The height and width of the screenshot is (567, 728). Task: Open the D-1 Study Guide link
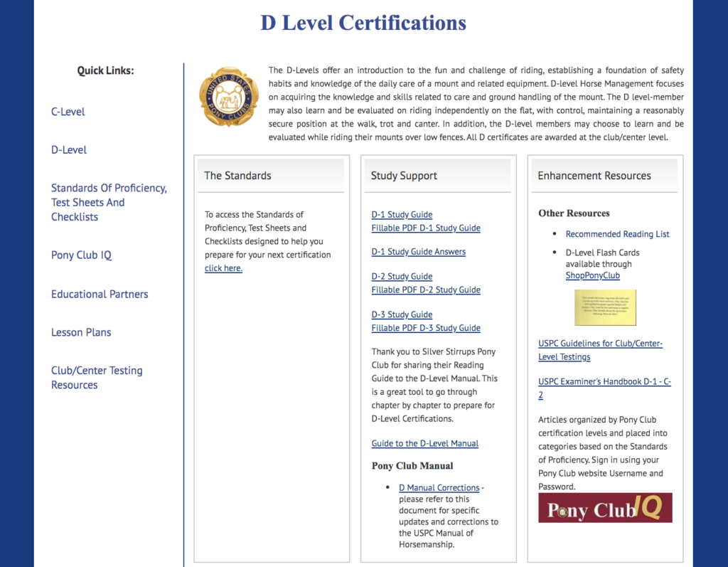[402, 214]
